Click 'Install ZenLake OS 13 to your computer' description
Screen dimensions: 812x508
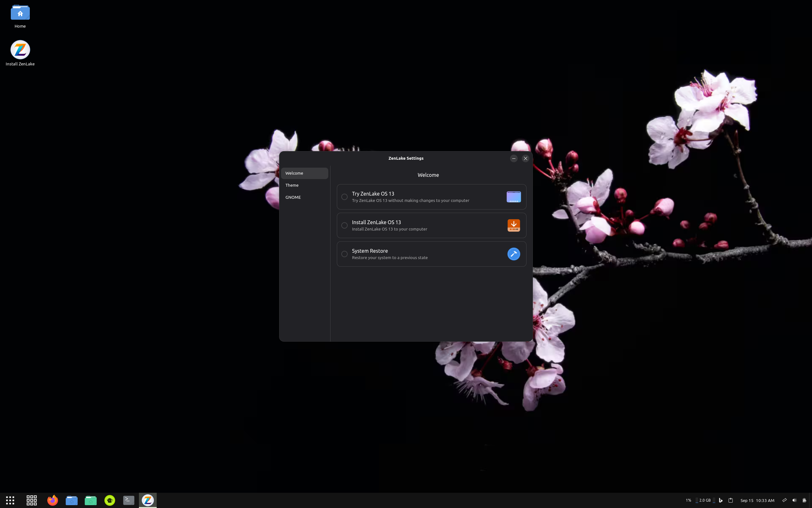point(389,229)
